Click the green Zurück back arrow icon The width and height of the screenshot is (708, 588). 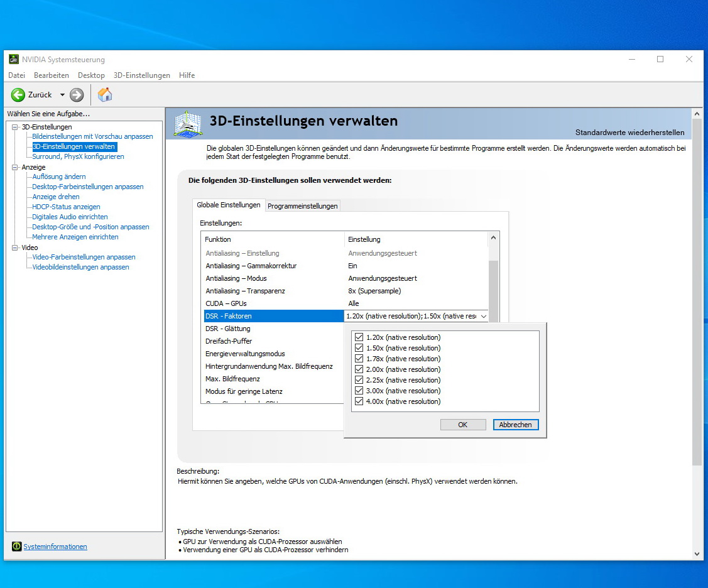tap(18, 95)
